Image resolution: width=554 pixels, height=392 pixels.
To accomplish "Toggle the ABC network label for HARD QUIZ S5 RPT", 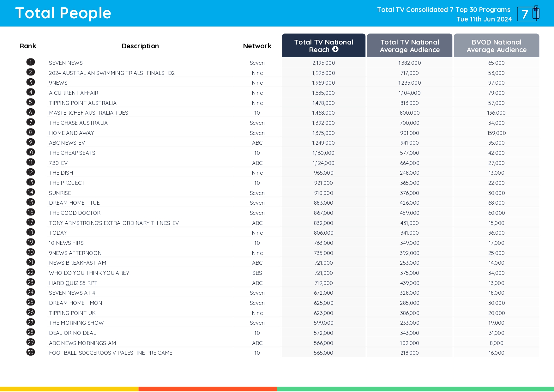I will [257, 283].
